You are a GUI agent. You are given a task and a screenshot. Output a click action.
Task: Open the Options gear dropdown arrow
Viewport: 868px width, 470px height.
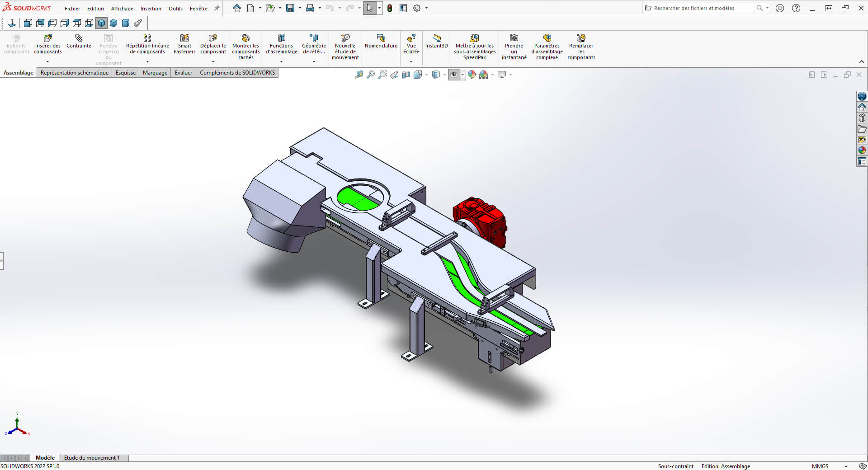(426, 8)
